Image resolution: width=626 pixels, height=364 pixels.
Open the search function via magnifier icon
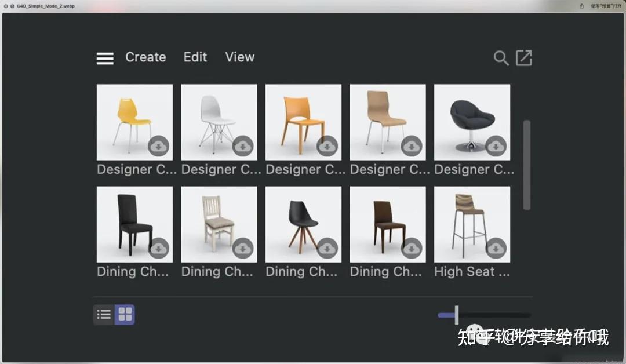pyautogui.click(x=501, y=58)
